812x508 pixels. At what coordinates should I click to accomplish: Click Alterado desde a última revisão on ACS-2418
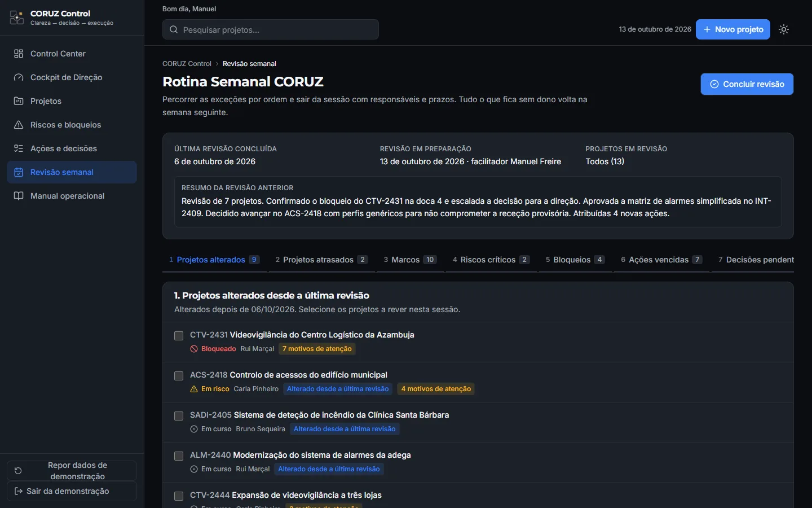tap(338, 389)
